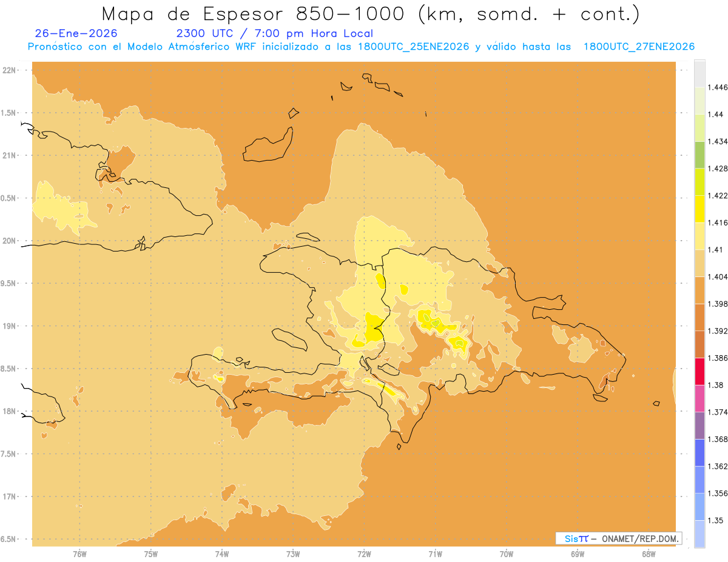Click the longitude label 68W
This screenshot has width=728, height=562.
pos(649,554)
